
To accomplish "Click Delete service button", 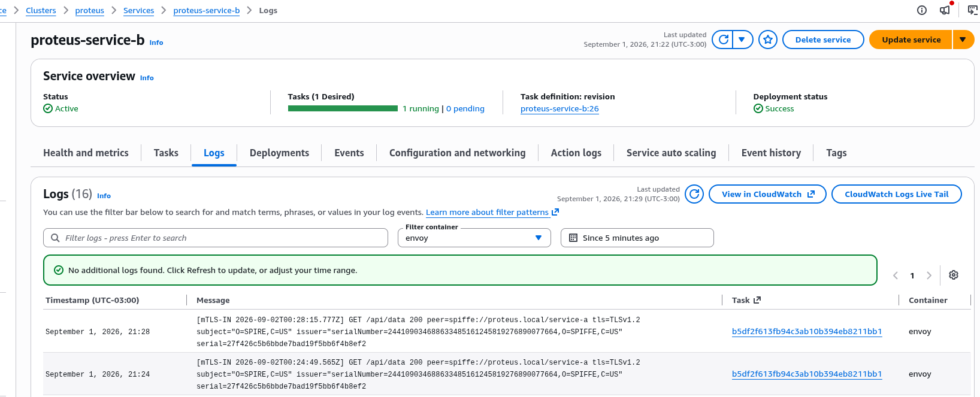I will [x=823, y=40].
